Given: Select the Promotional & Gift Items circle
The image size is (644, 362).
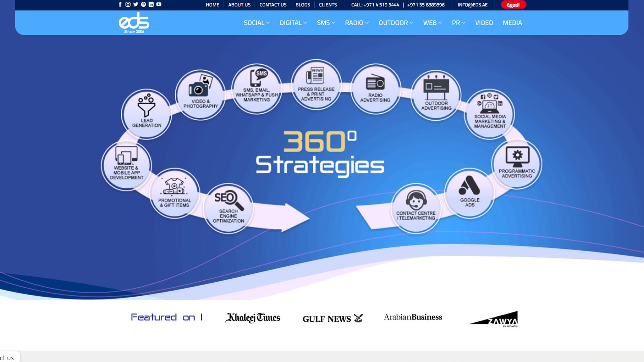Looking at the screenshot, I should pos(174,193).
